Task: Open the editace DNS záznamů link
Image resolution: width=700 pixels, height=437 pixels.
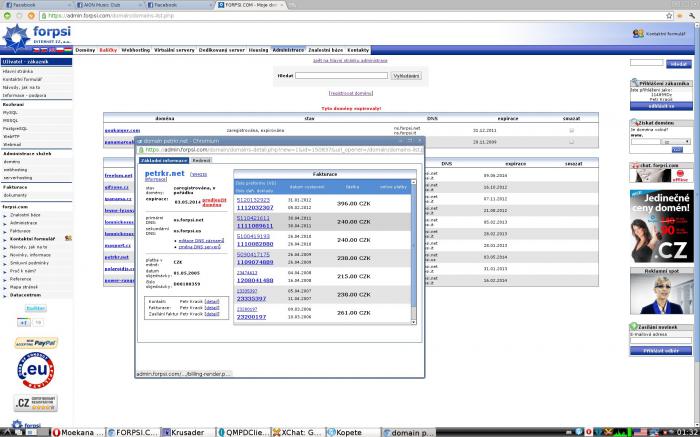Action: pos(201,241)
